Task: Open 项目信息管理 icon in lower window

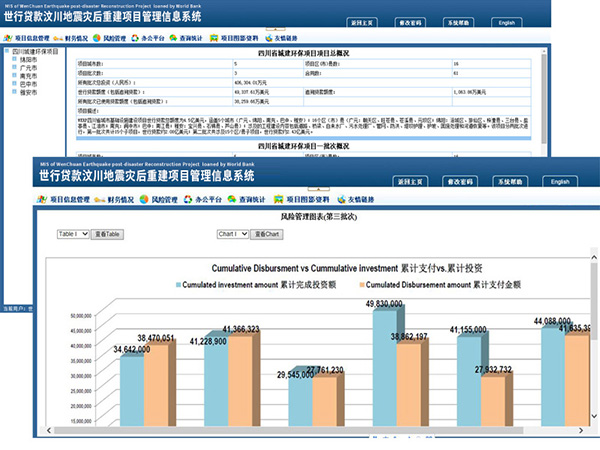Action: 41,200
